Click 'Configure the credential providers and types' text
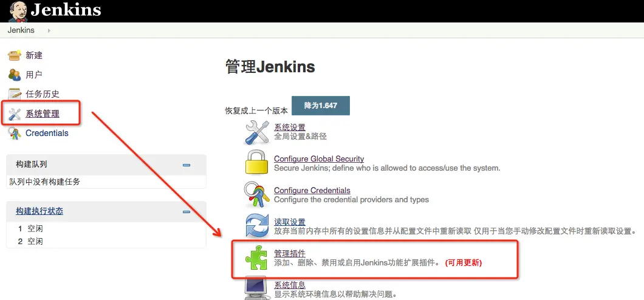Image resolution: width=644 pixels, height=300 pixels. [351, 200]
